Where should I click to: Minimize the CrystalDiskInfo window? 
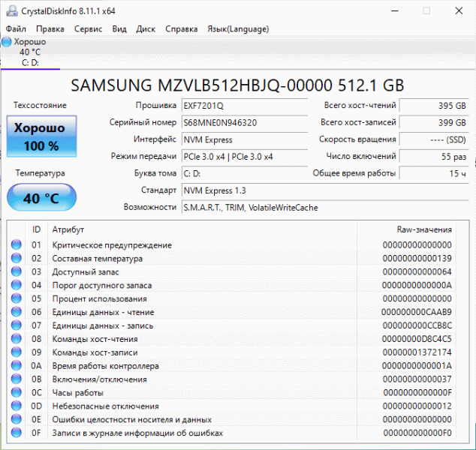[395, 11]
